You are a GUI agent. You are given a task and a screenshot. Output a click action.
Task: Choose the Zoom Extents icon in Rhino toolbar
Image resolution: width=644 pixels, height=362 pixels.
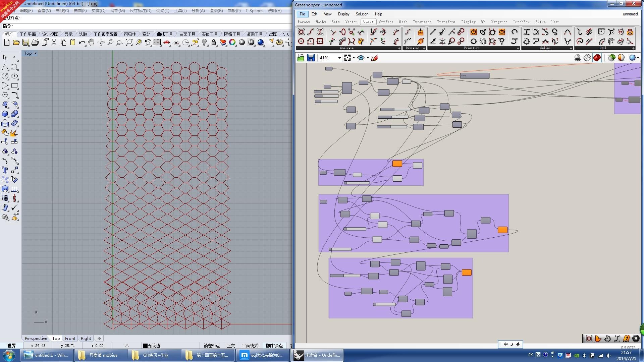tap(129, 43)
